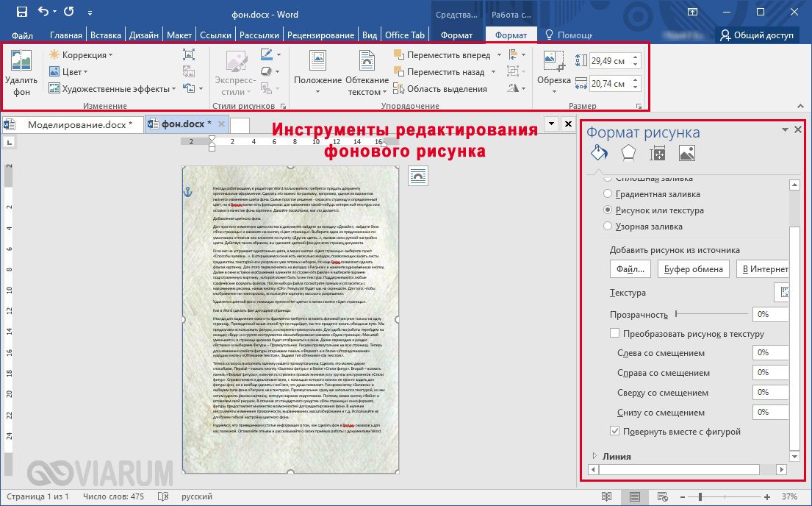This screenshot has width=812, height=506.
Task: Click the Буфер обмена button
Action: (694, 268)
